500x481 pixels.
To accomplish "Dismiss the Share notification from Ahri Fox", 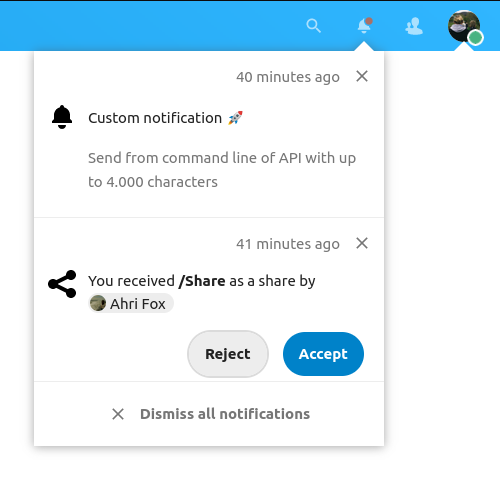I will pyautogui.click(x=362, y=243).
